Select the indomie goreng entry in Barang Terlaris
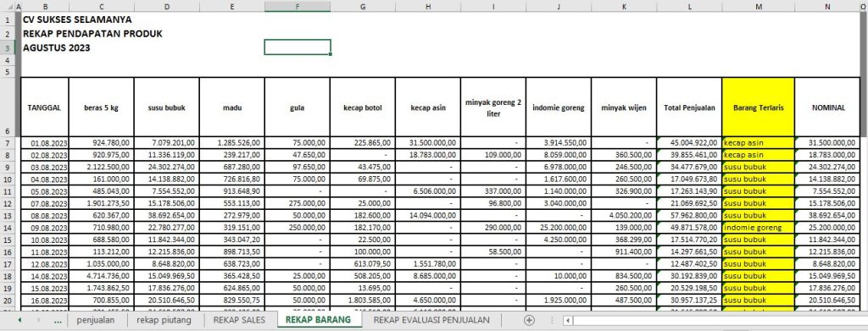This screenshot has height=331, width=868. 758,228
